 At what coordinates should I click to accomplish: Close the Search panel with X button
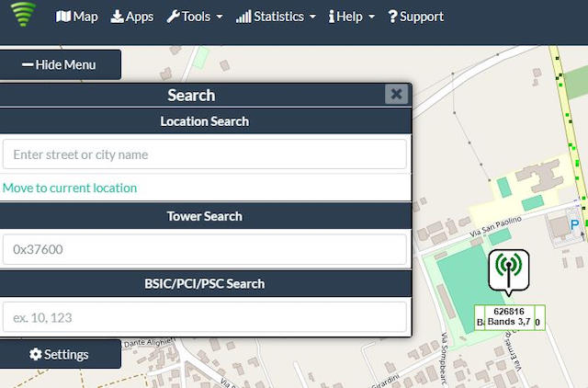[x=396, y=94]
